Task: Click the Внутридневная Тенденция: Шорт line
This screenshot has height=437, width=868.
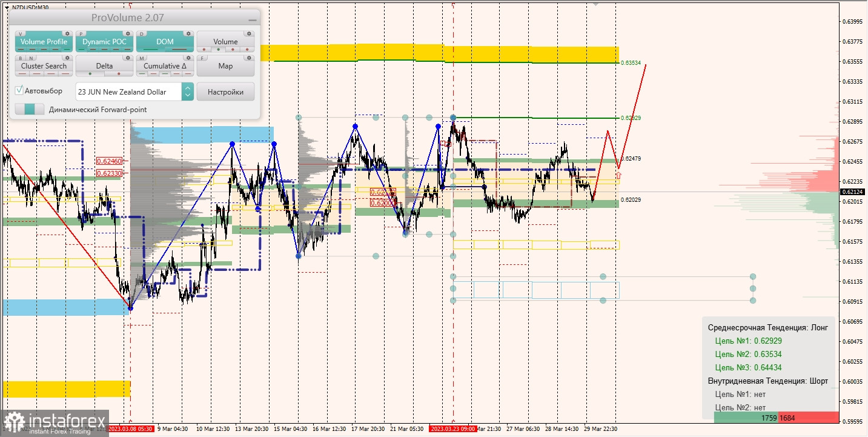Action: coord(767,381)
